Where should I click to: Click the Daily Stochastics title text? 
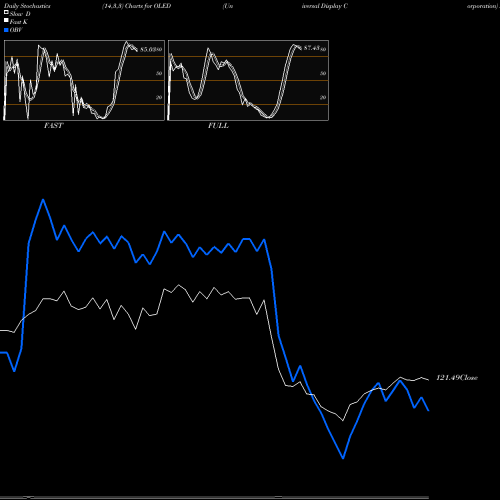tap(27, 6)
